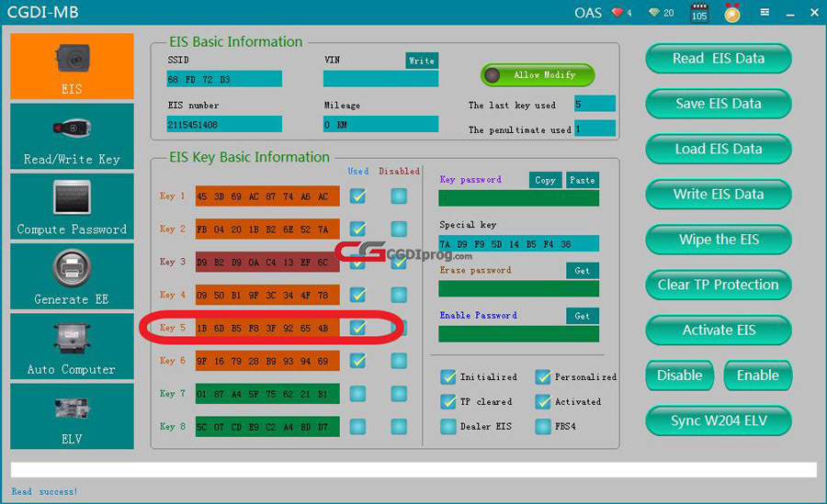Toggle the TP cleared checkbox

point(447,402)
